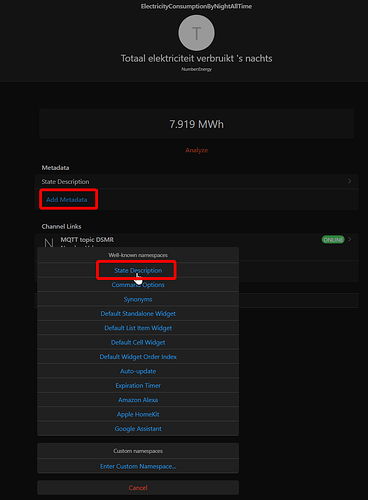Click the Analyze button
This screenshot has width=368, height=500.
click(196, 150)
